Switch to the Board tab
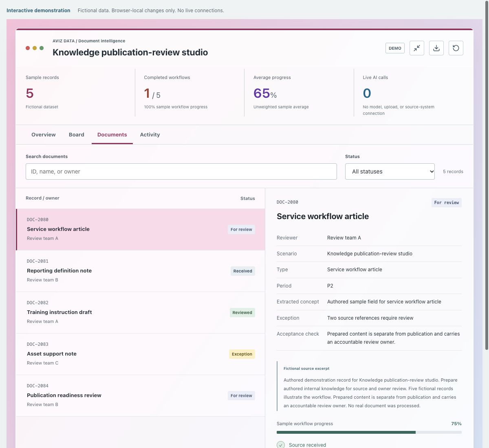 click(77, 135)
